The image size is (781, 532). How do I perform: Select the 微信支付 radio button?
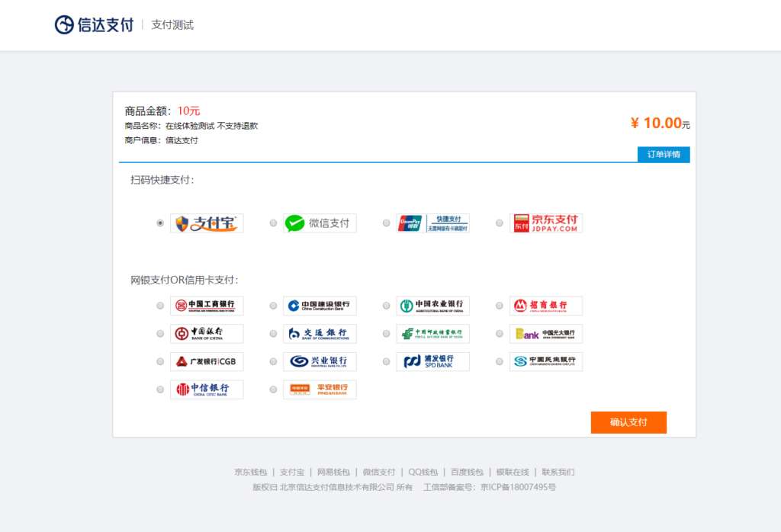coord(273,223)
